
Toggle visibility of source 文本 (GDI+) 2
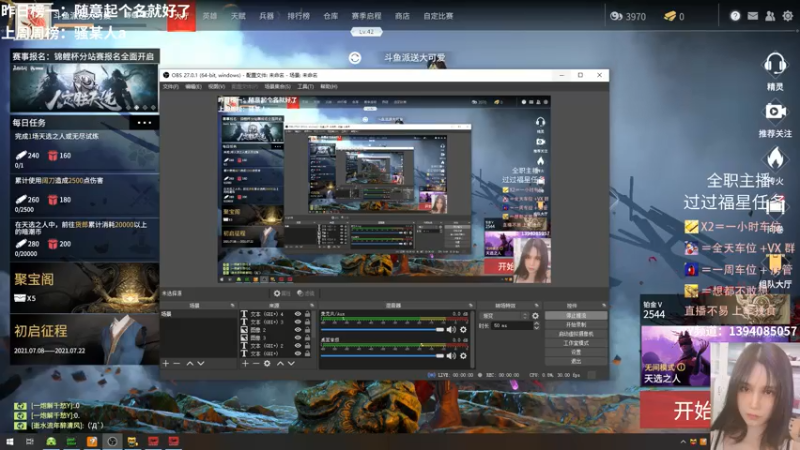point(297,345)
